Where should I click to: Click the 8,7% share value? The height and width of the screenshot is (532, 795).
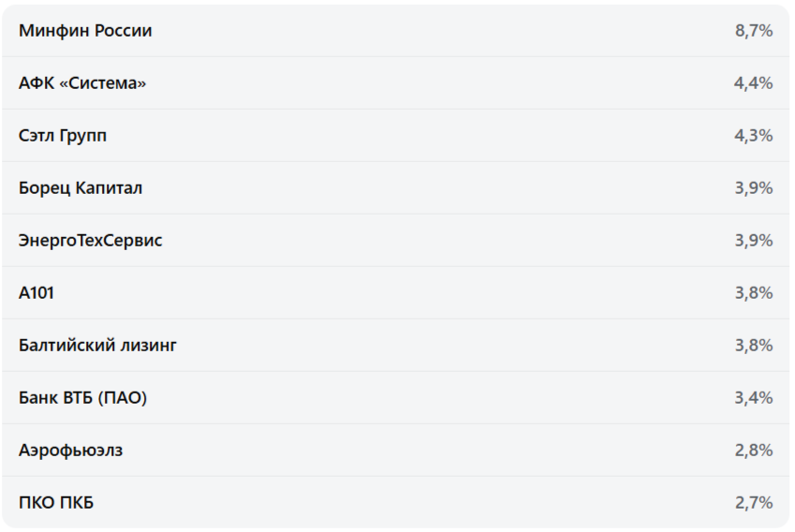754,31
